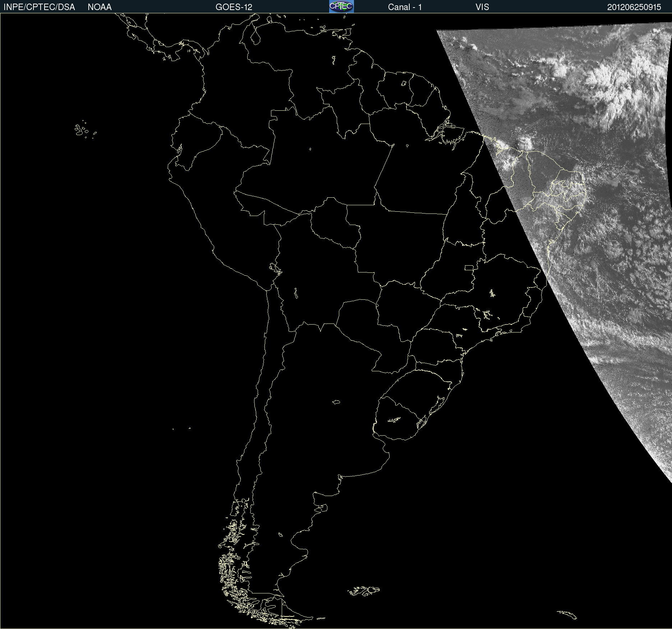Click the CPTEC logo in header
Screen dimensions: 672x629
[x=341, y=6]
